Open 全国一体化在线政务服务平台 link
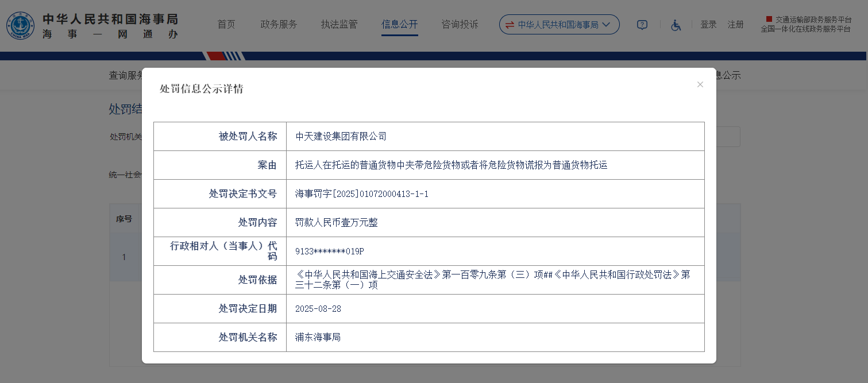Screen dimensions: 868x383 [805, 29]
